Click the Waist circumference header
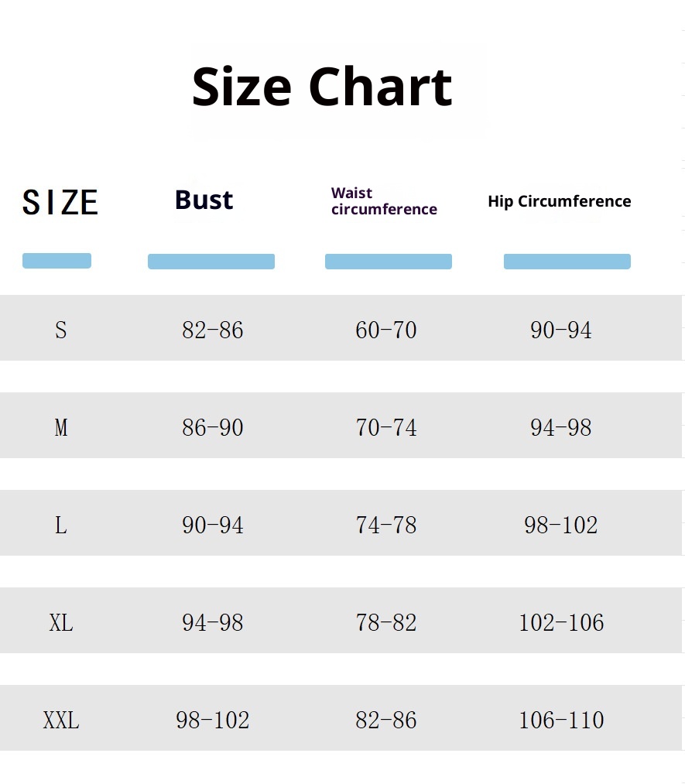 coord(384,201)
